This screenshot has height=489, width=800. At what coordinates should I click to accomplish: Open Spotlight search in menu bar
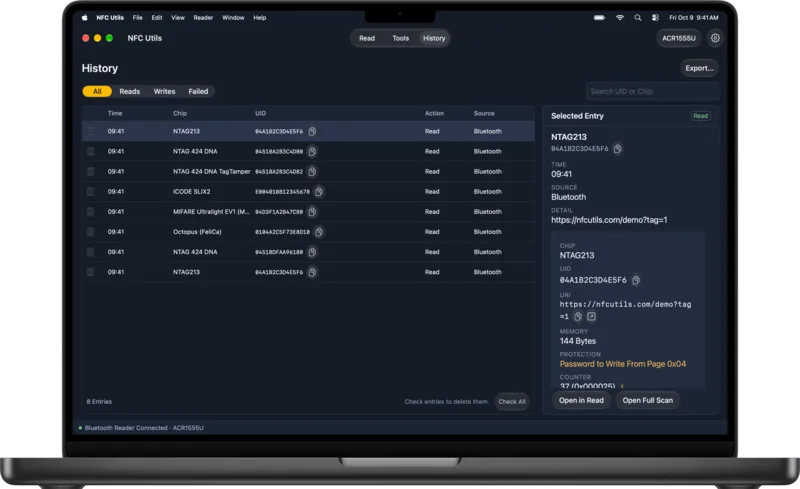point(638,17)
